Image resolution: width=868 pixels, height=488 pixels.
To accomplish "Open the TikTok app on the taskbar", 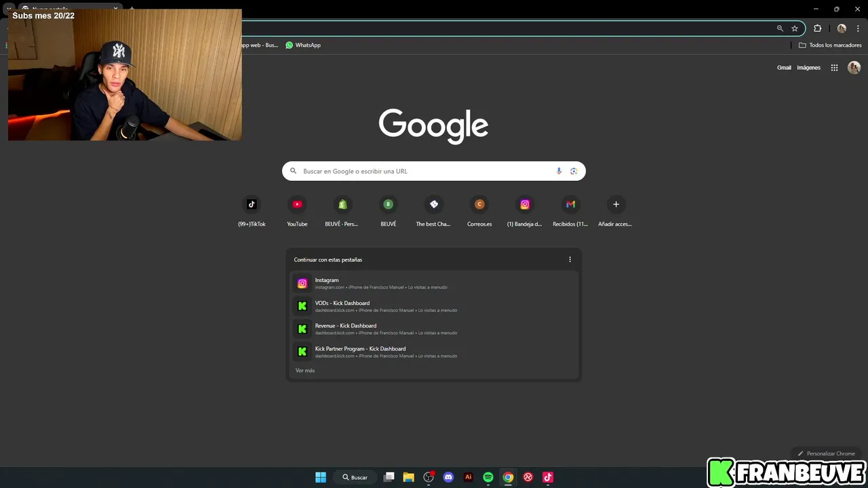I will (x=548, y=477).
